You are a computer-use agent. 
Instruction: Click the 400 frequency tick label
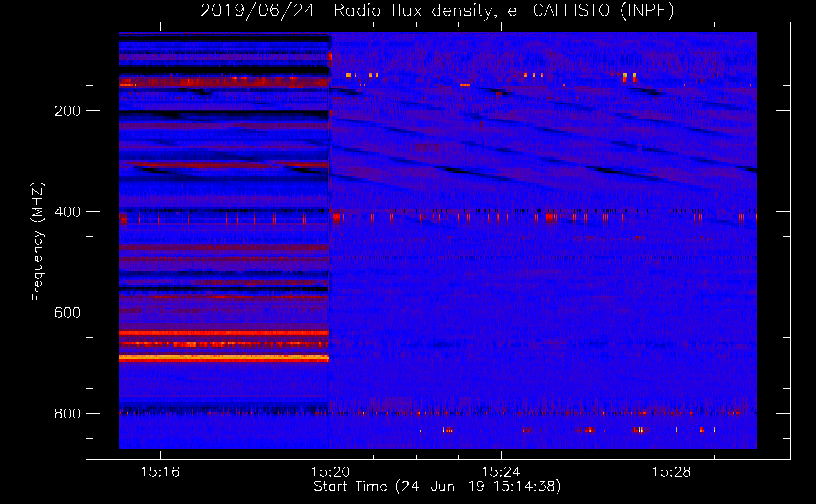click(x=68, y=212)
